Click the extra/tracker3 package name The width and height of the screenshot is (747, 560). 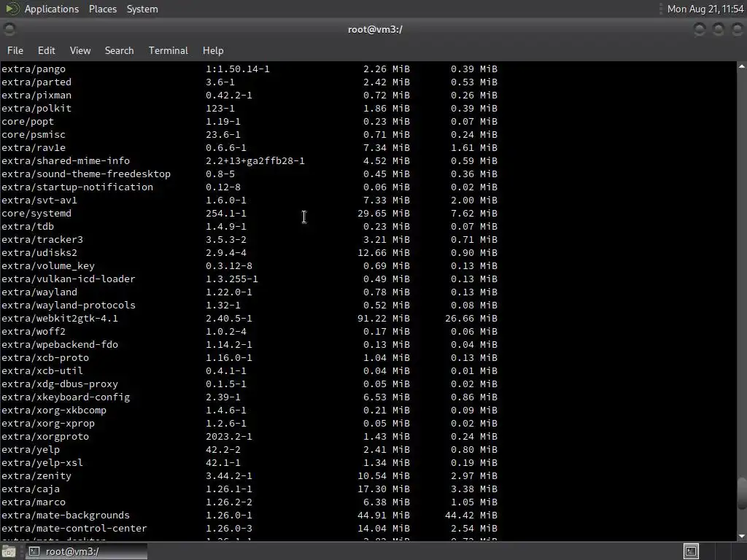42,239
